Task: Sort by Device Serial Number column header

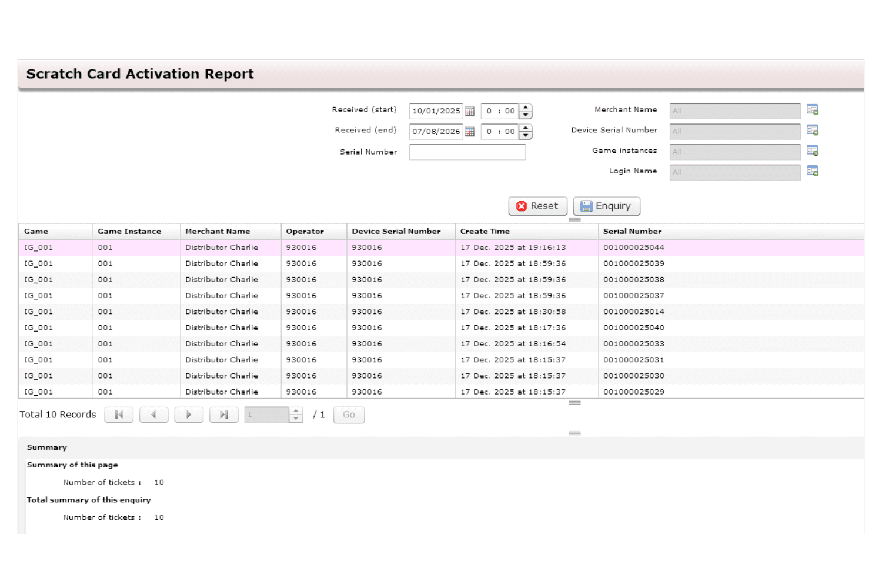Action: [x=401, y=232]
